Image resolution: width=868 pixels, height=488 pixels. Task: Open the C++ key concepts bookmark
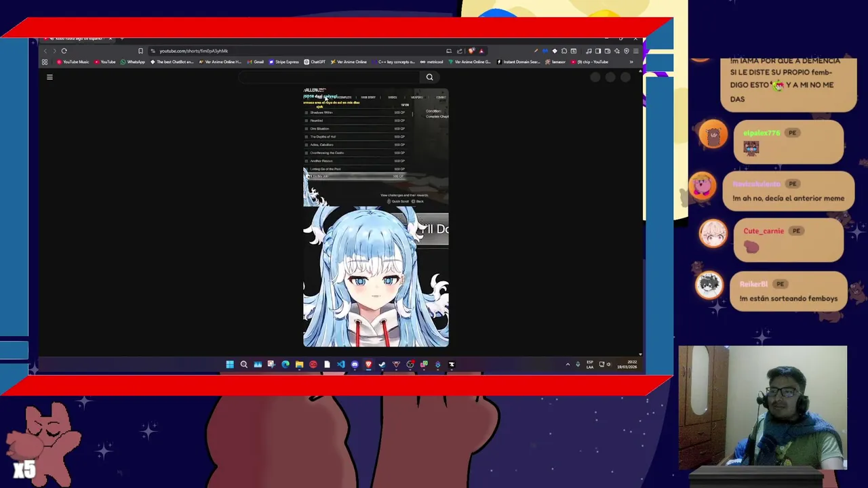click(393, 62)
